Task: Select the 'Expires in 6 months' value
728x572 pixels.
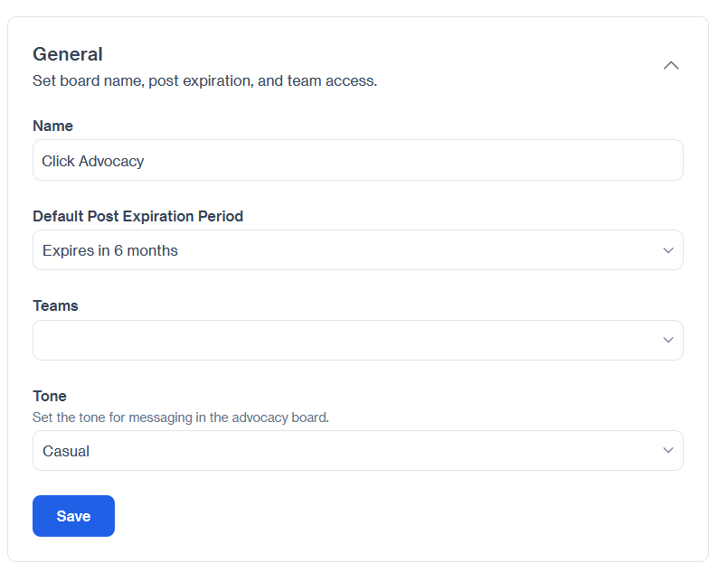Action: point(110,250)
